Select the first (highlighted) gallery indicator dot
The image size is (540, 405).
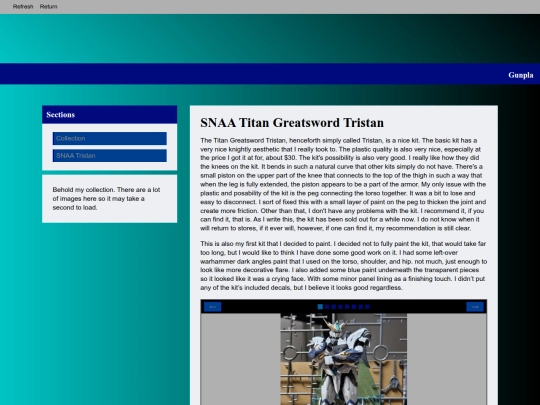pyautogui.click(x=320, y=307)
